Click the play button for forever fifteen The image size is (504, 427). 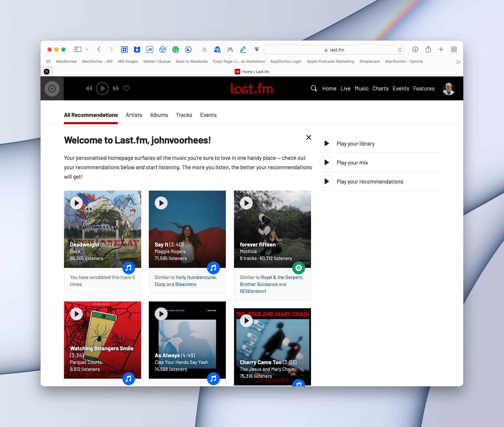click(246, 202)
